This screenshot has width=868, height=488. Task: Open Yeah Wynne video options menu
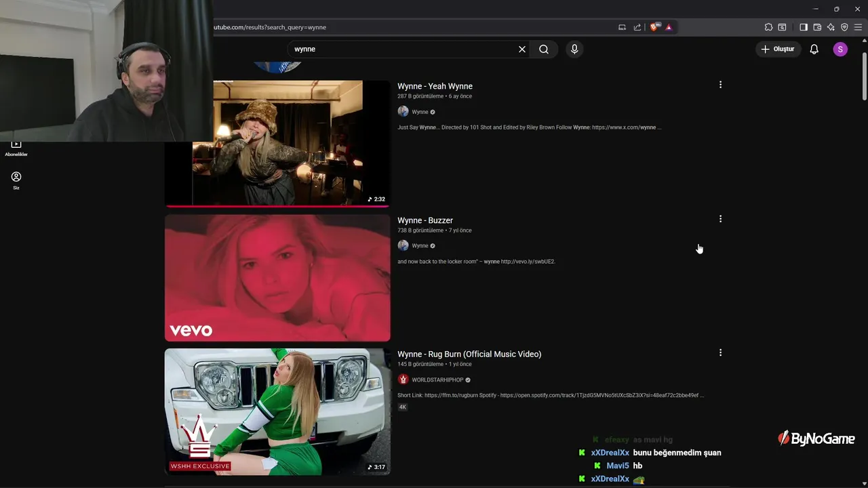720,85
